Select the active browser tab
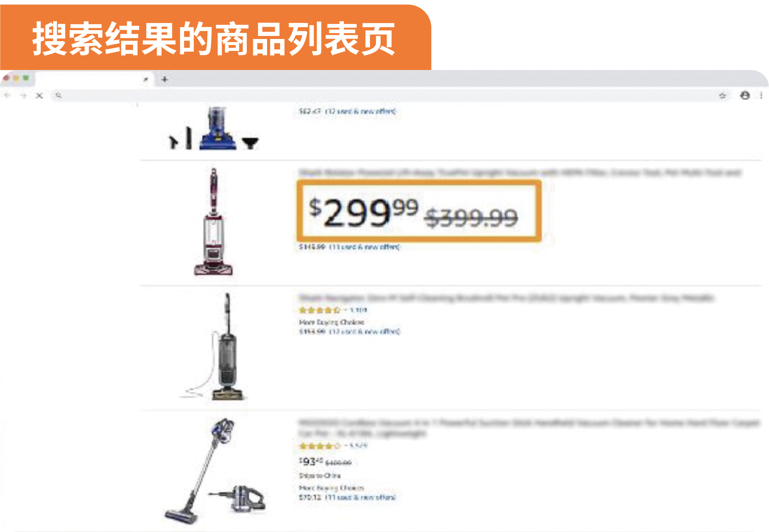Image resolution: width=769 pixels, height=532 pixels. [x=94, y=80]
